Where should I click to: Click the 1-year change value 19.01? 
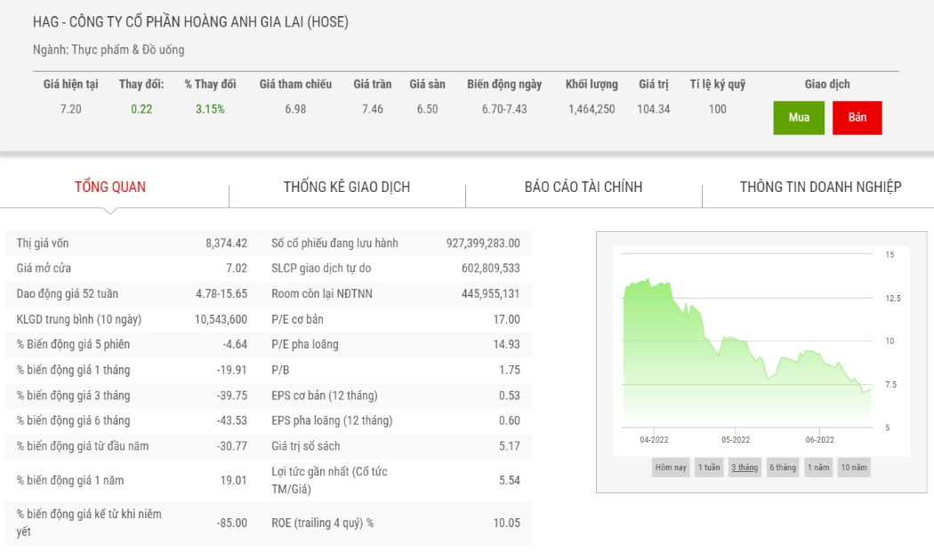coord(233,480)
